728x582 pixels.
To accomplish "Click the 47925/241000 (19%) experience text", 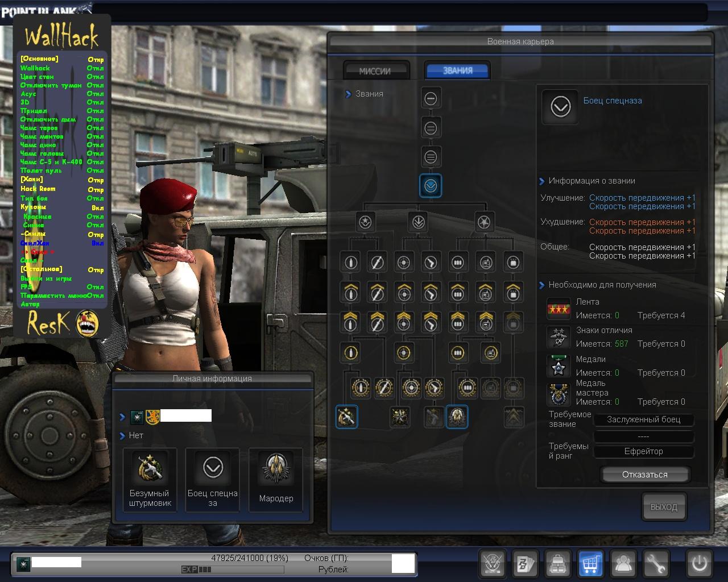I will tap(250, 558).
